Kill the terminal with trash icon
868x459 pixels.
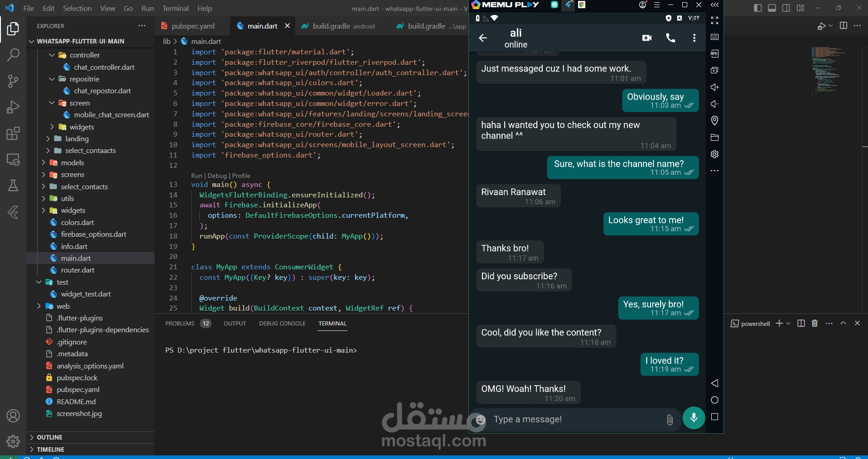[815, 323]
